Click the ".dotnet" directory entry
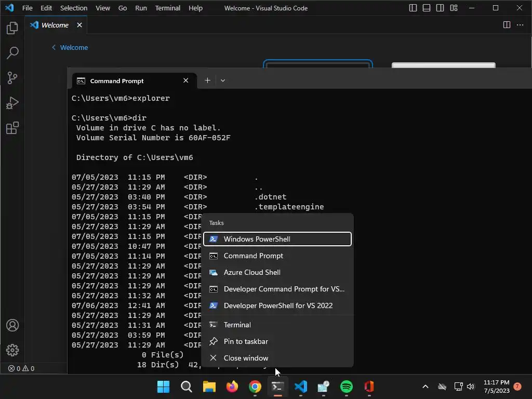This screenshot has height=399, width=532. pos(270,197)
